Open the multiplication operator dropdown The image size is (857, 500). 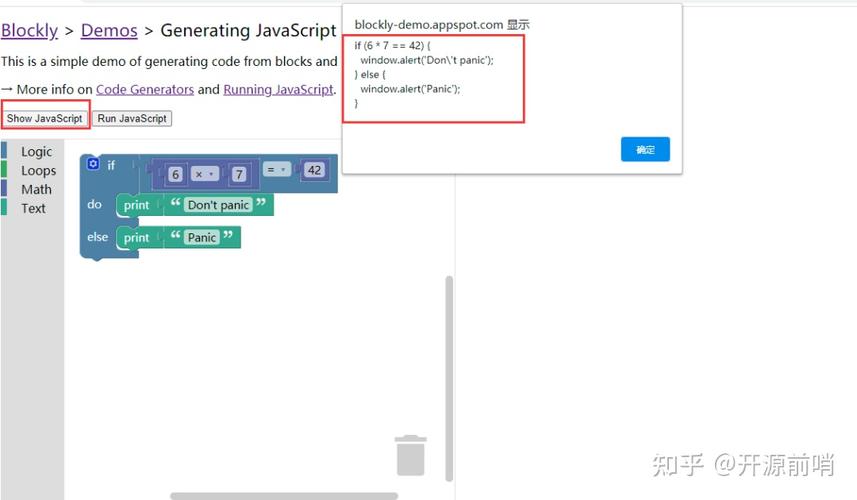(x=205, y=174)
